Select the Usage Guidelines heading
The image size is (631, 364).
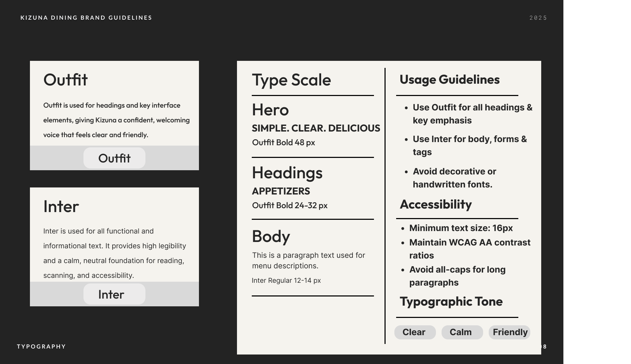(x=449, y=80)
